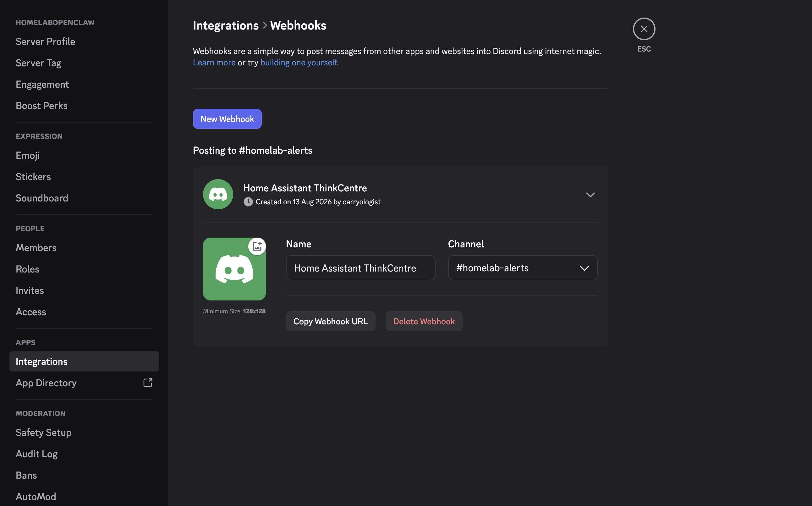Click the large webhook avatar thumbnail
This screenshot has width=812, height=506.
pyautogui.click(x=234, y=269)
